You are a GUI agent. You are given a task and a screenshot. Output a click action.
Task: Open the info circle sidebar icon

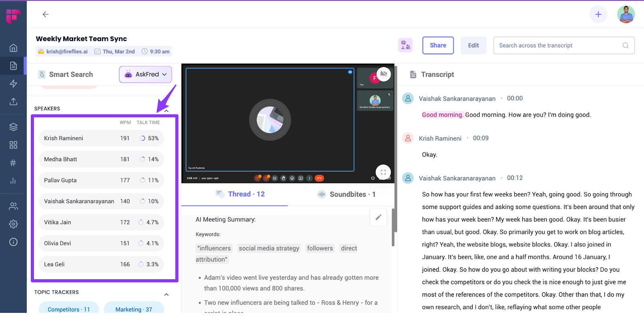(x=13, y=242)
